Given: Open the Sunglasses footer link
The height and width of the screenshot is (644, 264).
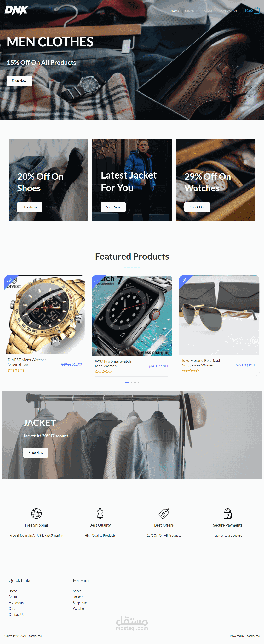Looking at the screenshot, I should tap(80, 603).
